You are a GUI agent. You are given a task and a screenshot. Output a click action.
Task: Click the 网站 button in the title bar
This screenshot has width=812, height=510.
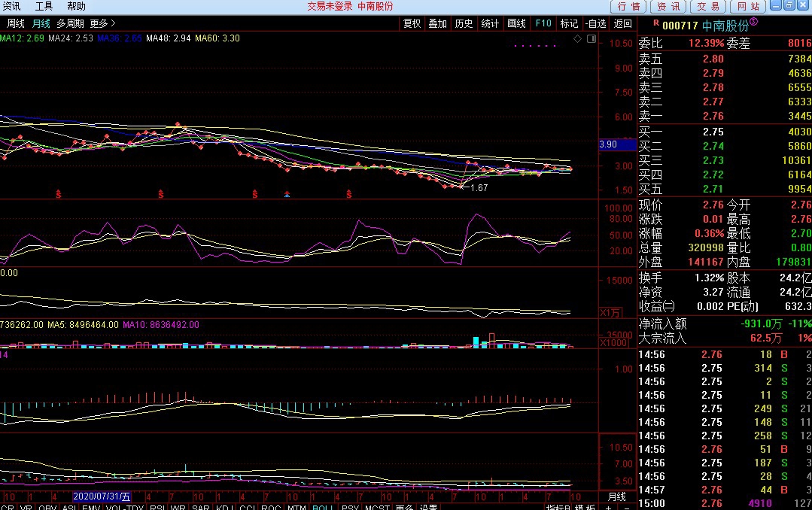748,6
